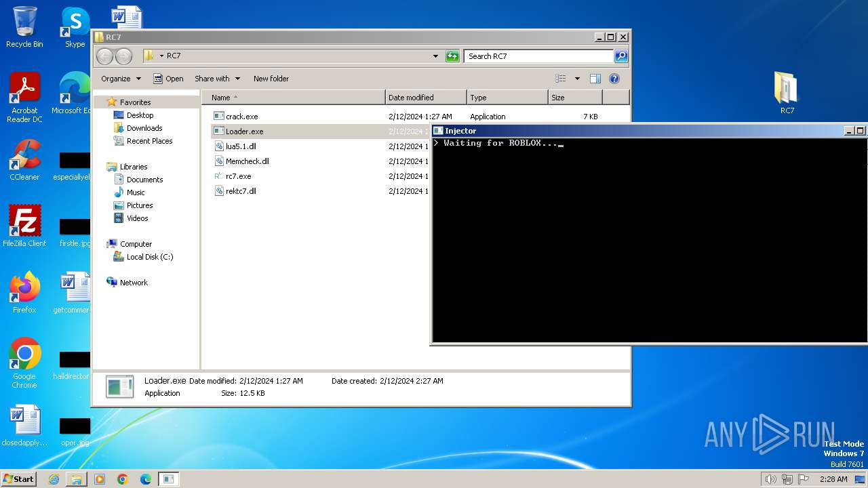The height and width of the screenshot is (488, 868).
Task: Click the Action Center flag icon
Action: [804, 479]
